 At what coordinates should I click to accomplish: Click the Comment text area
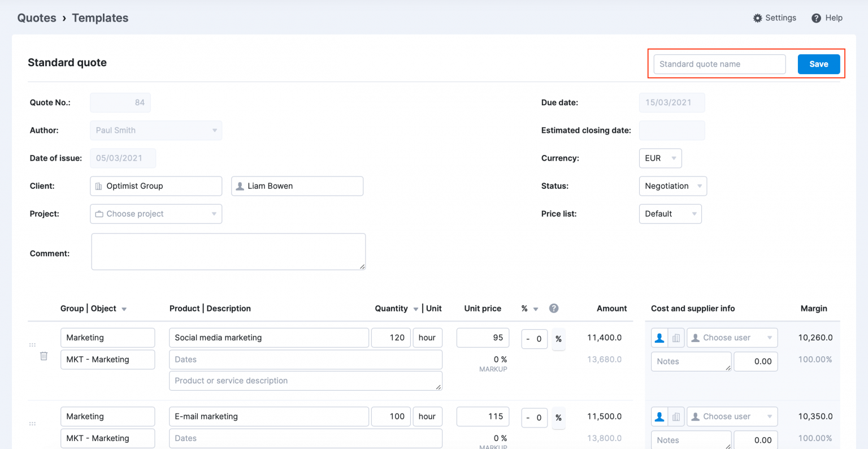pyautogui.click(x=228, y=251)
